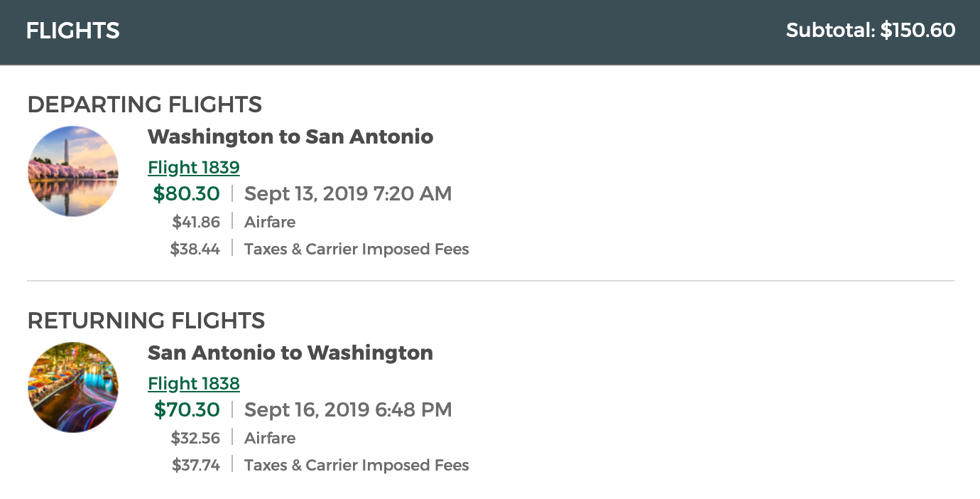Image resolution: width=980 pixels, height=499 pixels.
Task: Click the returning flight Airfare label
Action: (270, 438)
